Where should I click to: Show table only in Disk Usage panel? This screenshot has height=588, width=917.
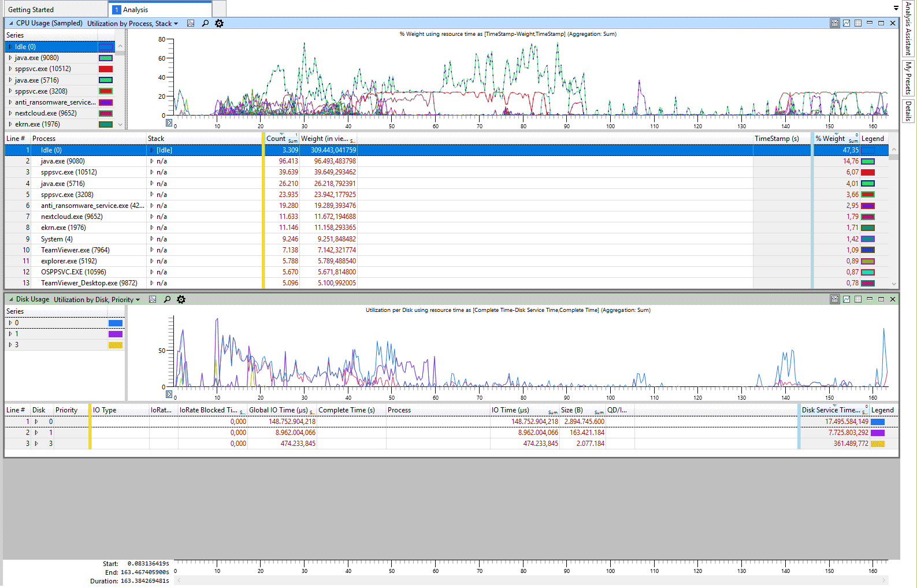tap(858, 299)
